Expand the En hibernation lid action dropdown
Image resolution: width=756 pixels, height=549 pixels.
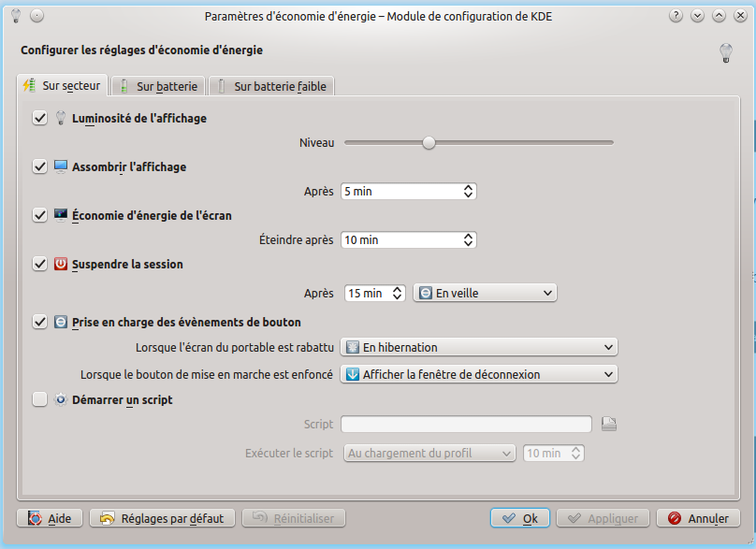point(479,348)
